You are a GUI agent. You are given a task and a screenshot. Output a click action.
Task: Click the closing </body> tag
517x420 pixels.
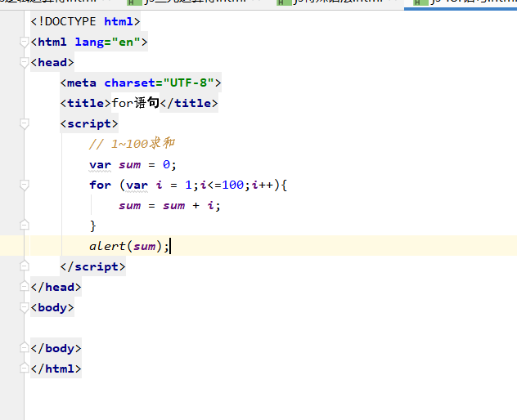click(56, 348)
